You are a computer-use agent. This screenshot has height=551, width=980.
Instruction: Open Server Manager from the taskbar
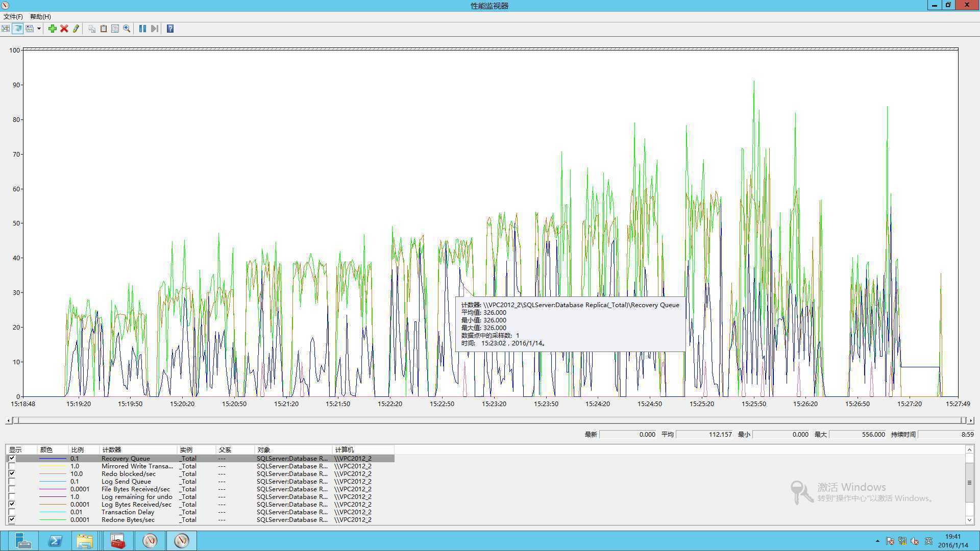[22, 541]
